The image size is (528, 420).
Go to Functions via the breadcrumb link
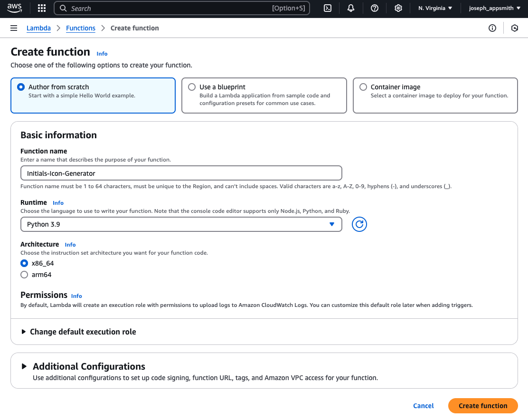pyautogui.click(x=81, y=28)
